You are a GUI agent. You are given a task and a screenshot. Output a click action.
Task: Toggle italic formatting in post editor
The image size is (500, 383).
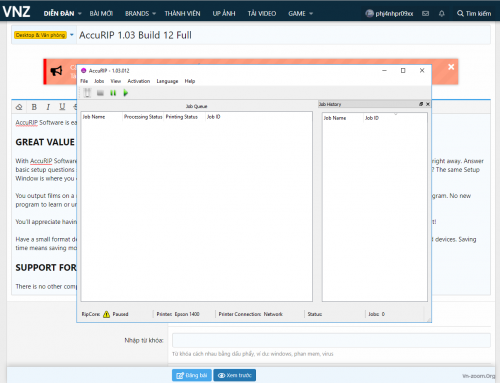48,107
